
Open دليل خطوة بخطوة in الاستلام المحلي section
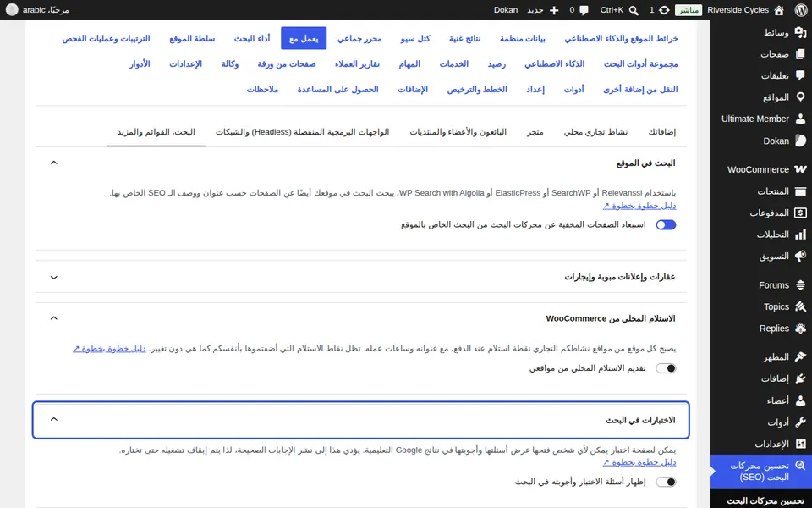point(109,348)
